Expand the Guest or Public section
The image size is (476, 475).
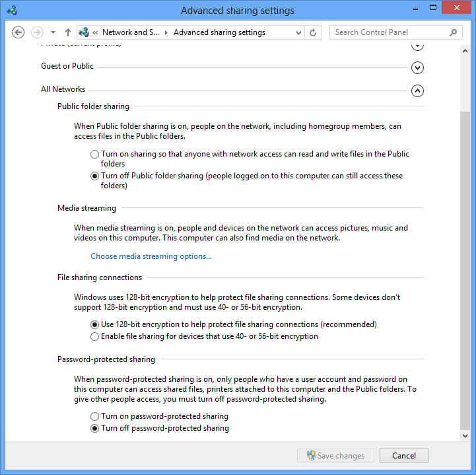pyautogui.click(x=417, y=67)
